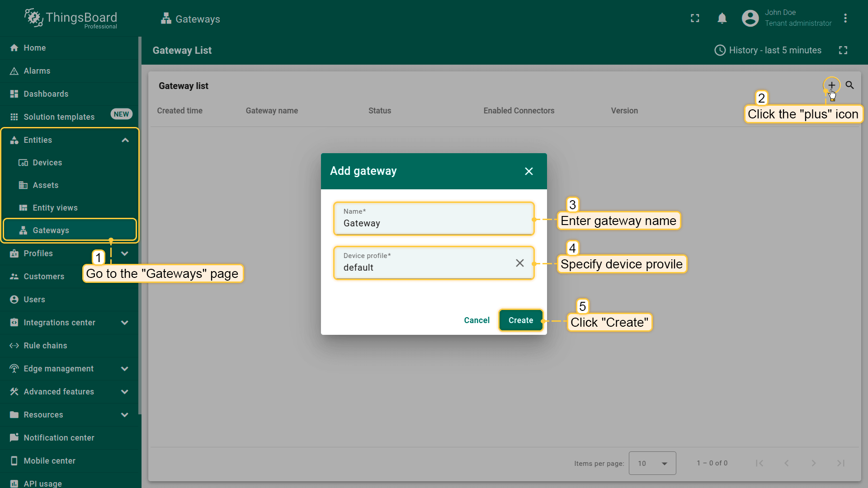Viewport: 868px width, 488px height.
Task: Click the plus icon to add gateway
Action: (x=831, y=85)
